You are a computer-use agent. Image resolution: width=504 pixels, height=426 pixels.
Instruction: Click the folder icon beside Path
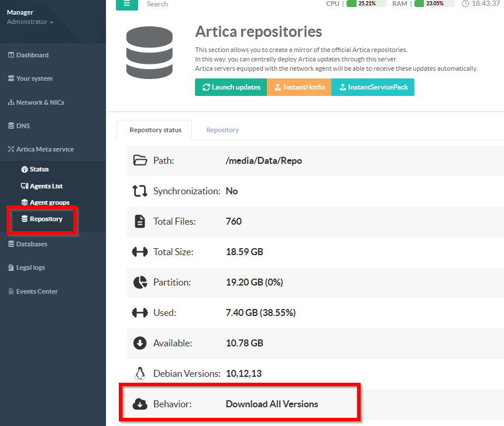tap(140, 160)
